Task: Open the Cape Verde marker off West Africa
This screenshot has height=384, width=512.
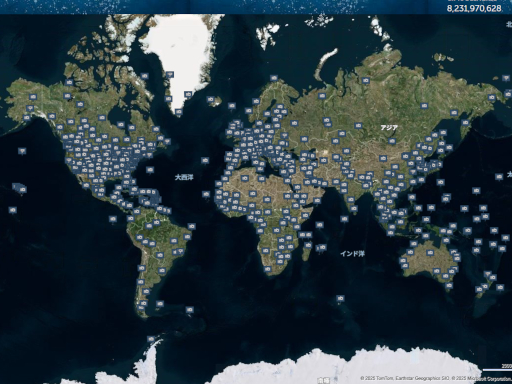Action: [206, 194]
